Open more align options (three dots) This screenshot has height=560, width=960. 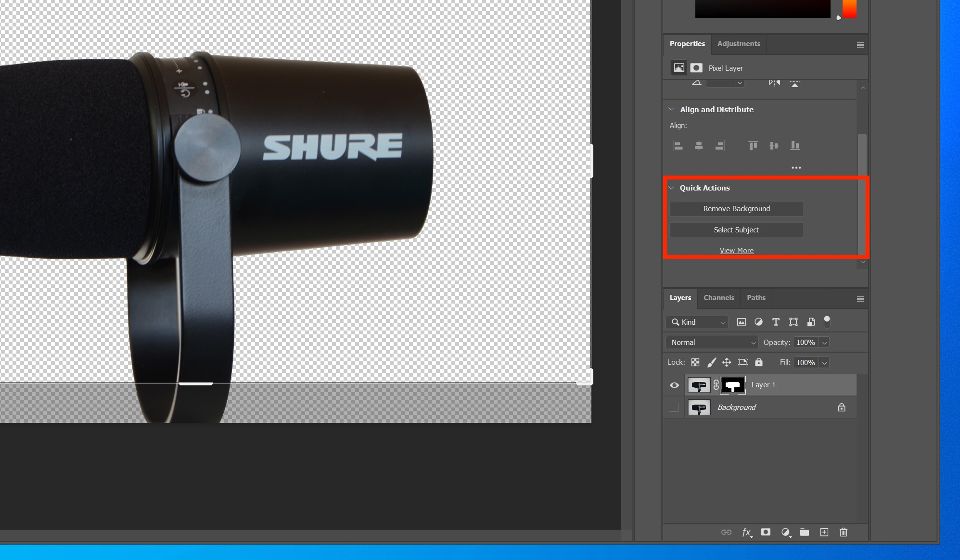(796, 168)
